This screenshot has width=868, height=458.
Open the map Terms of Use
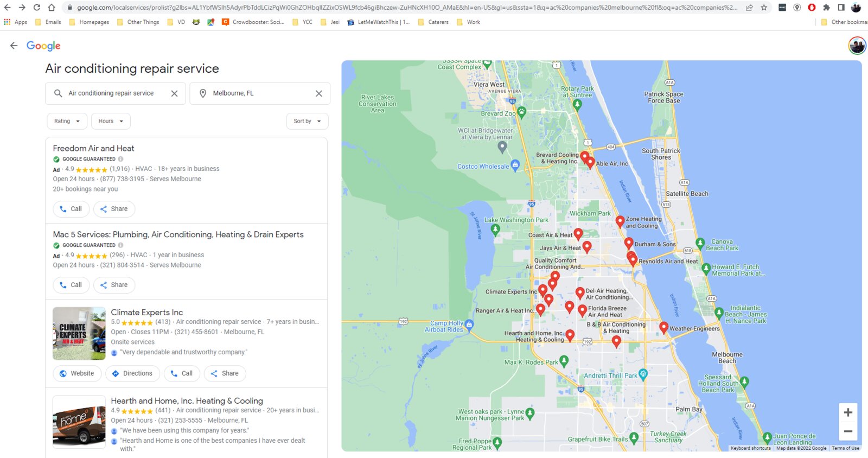846,448
